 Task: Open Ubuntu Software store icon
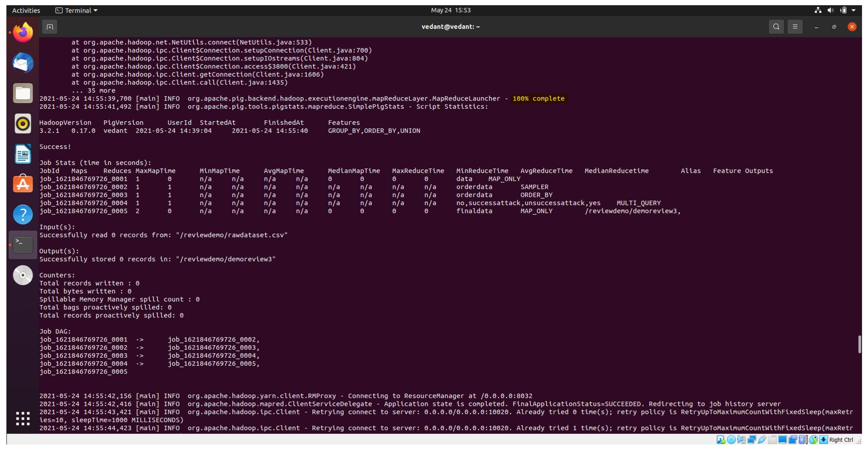(23, 184)
